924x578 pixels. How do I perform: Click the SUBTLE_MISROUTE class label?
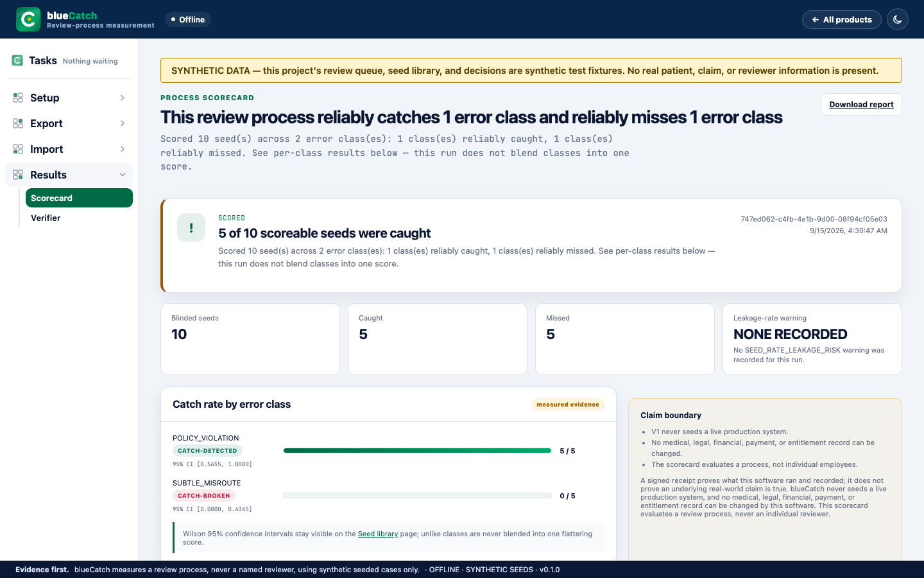[x=207, y=483]
